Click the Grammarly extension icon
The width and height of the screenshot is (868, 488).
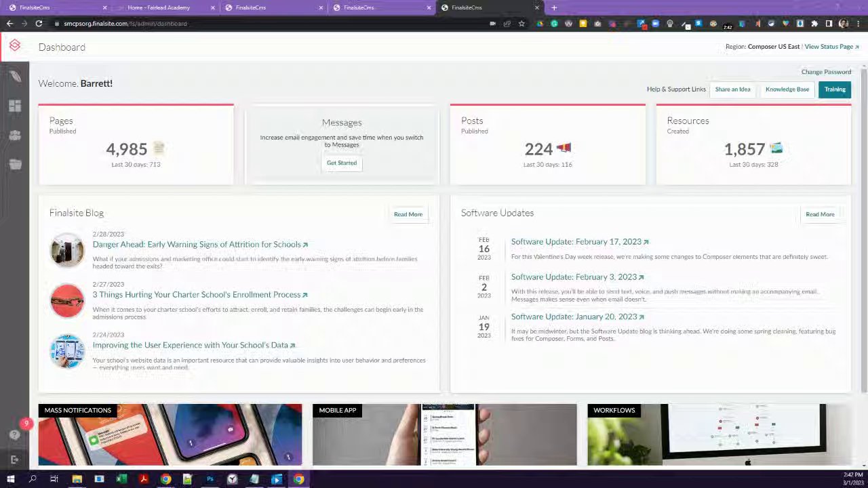[x=554, y=24]
